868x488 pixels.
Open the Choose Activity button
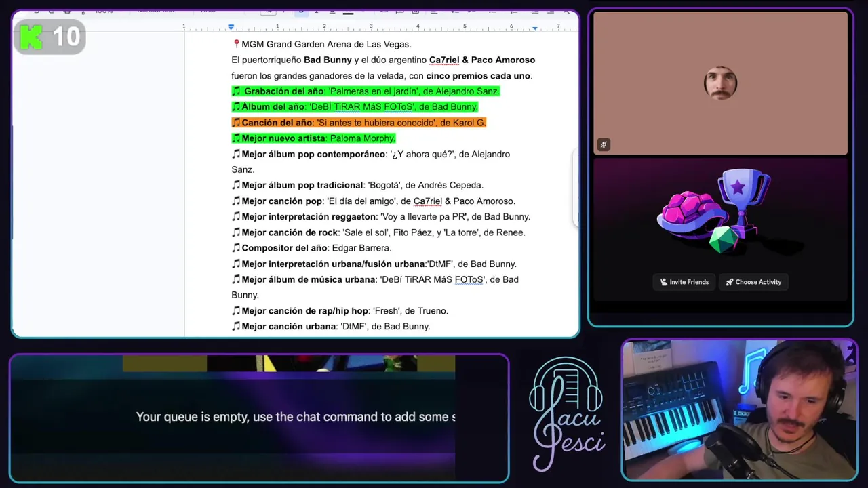pos(753,282)
